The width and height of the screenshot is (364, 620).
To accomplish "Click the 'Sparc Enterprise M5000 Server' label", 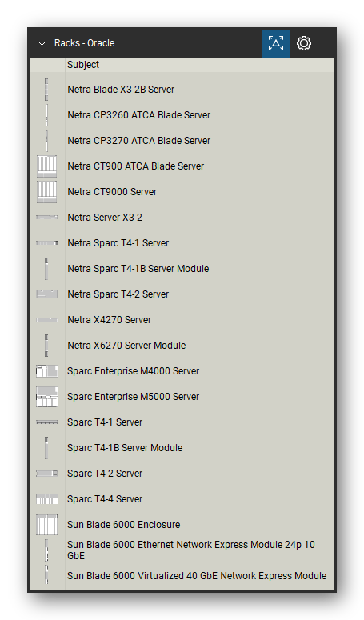I will [133, 397].
